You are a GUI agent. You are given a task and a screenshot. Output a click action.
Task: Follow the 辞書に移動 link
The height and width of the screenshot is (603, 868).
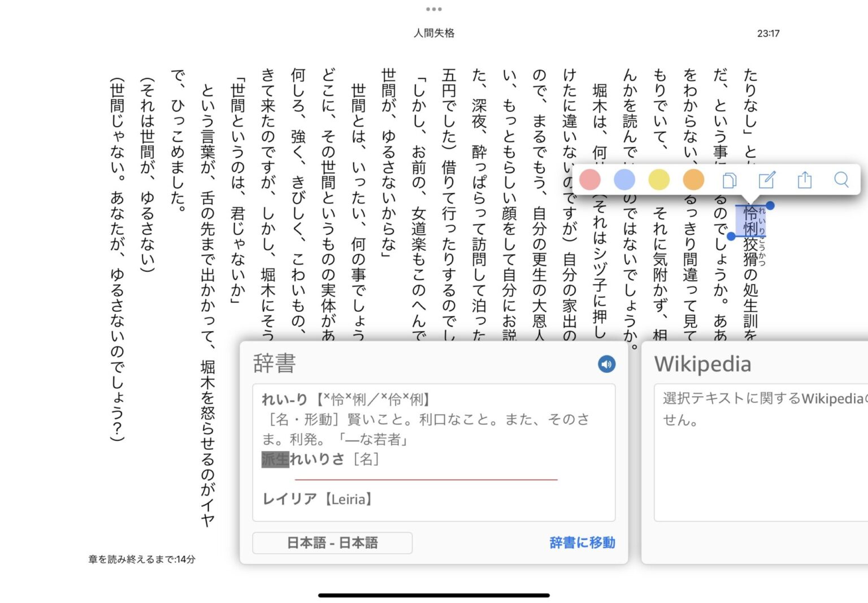[582, 543]
